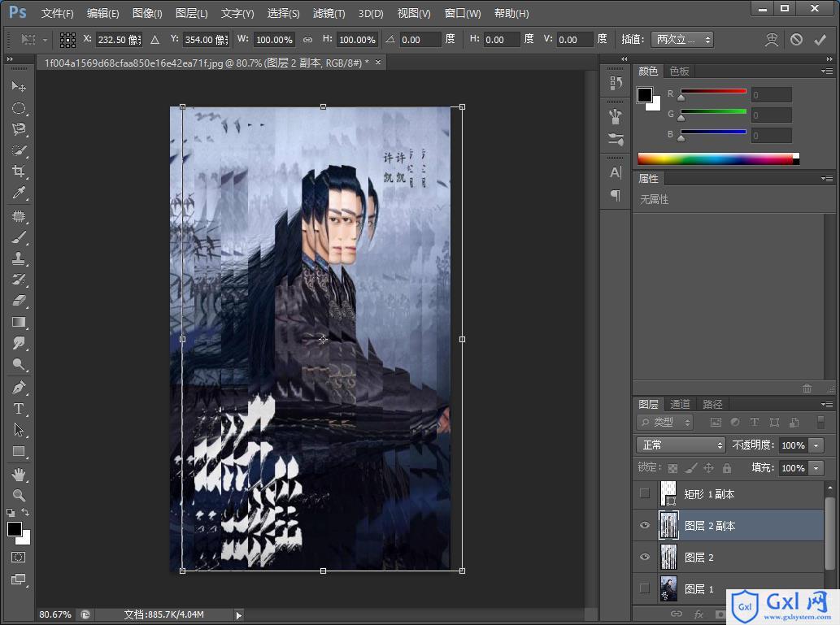The width and height of the screenshot is (840, 625).
Task: Switch to warp mode icon
Action: [772, 40]
